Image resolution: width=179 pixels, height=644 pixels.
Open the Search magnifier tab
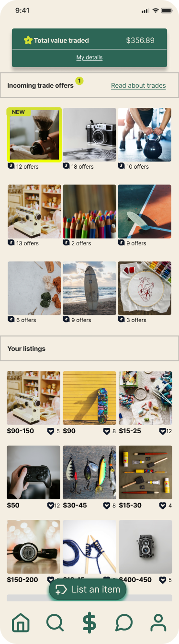coord(55,622)
